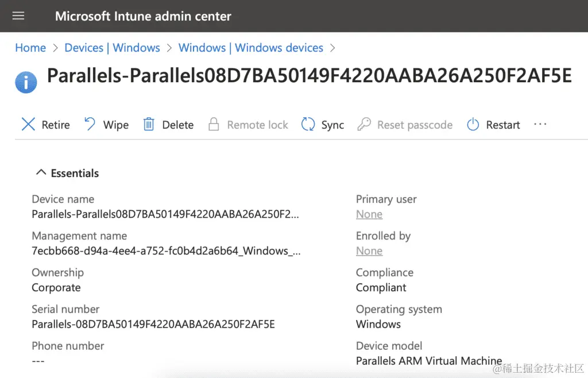Click the Enrolled by field label
The height and width of the screenshot is (378, 588).
[383, 236]
